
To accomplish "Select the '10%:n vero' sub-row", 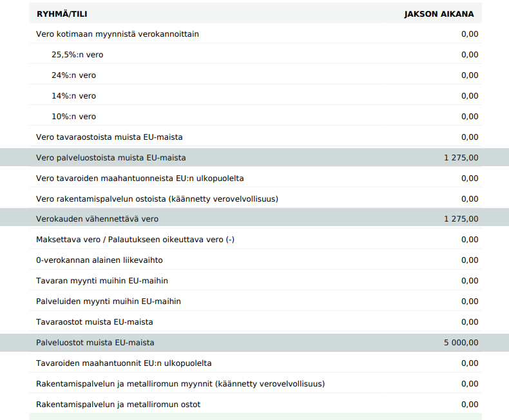I will pyautogui.click(x=73, y=117).
